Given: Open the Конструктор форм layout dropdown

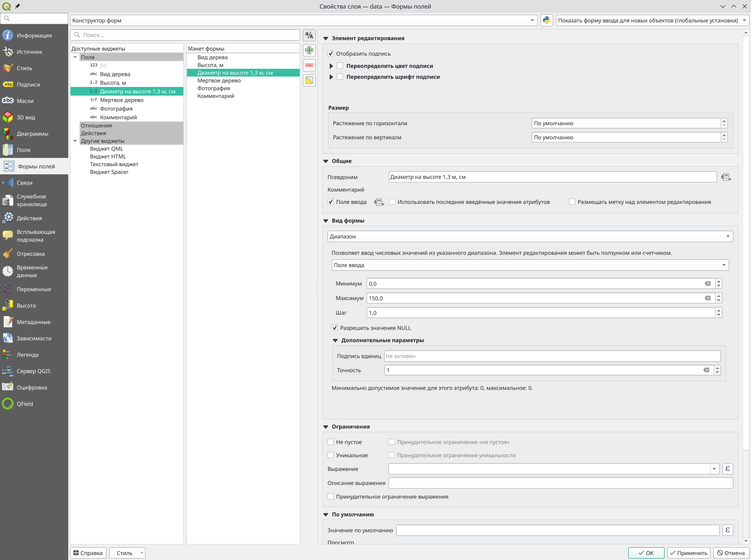Looking at the screenshot, I should (303, 20).
